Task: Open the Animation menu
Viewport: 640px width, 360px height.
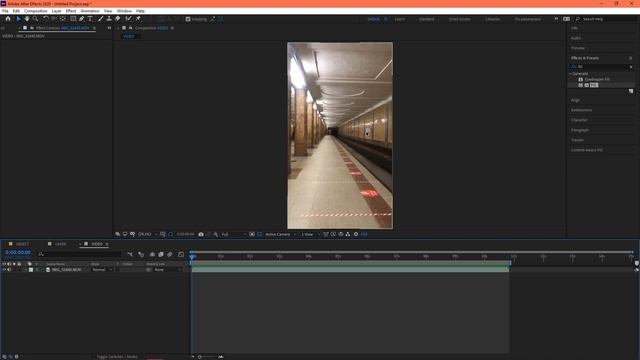Action: click(x=90, y=11)
